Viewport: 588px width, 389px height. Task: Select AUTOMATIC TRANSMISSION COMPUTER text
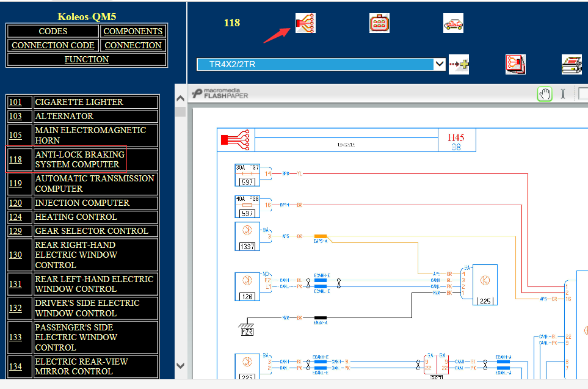(95, 183)
